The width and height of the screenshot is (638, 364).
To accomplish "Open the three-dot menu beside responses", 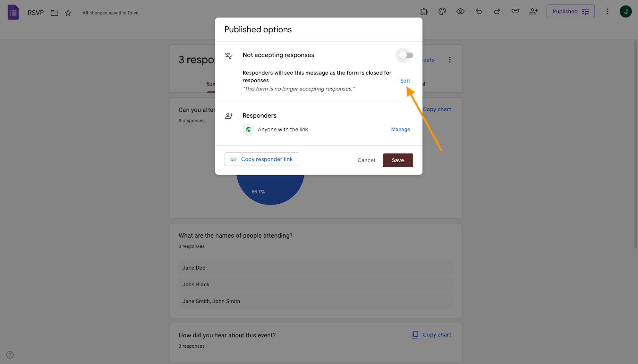I will pyautogui.click(x=450, y=59).
